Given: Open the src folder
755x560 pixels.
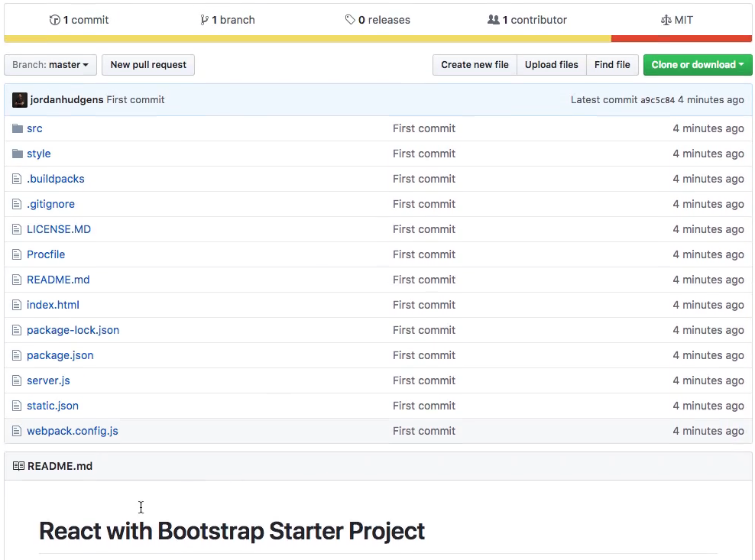Looking at the screenshot, I should (x=34, y=128).
